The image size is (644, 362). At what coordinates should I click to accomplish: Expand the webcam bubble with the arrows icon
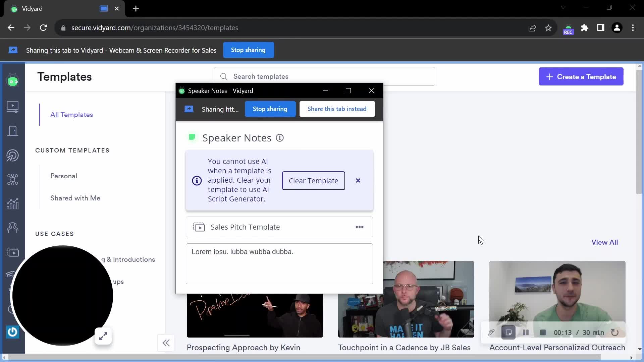pos(103,336)
